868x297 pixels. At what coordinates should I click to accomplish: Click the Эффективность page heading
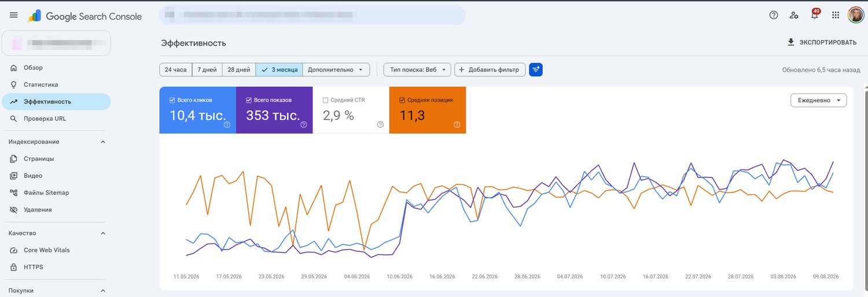point(193,43)
